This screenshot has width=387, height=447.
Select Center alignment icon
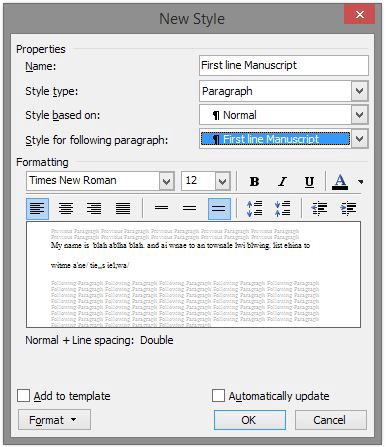pyautogui.click(x=66, y=209)
